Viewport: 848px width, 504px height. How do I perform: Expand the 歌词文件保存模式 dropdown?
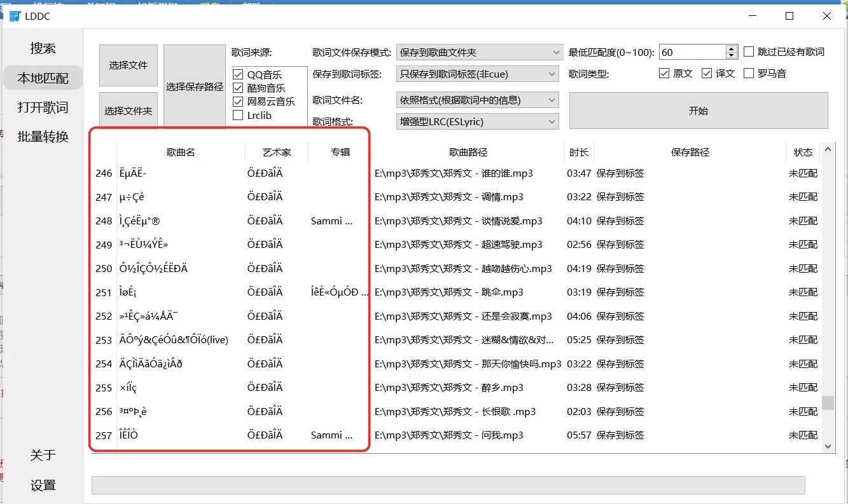coord(479,52)
